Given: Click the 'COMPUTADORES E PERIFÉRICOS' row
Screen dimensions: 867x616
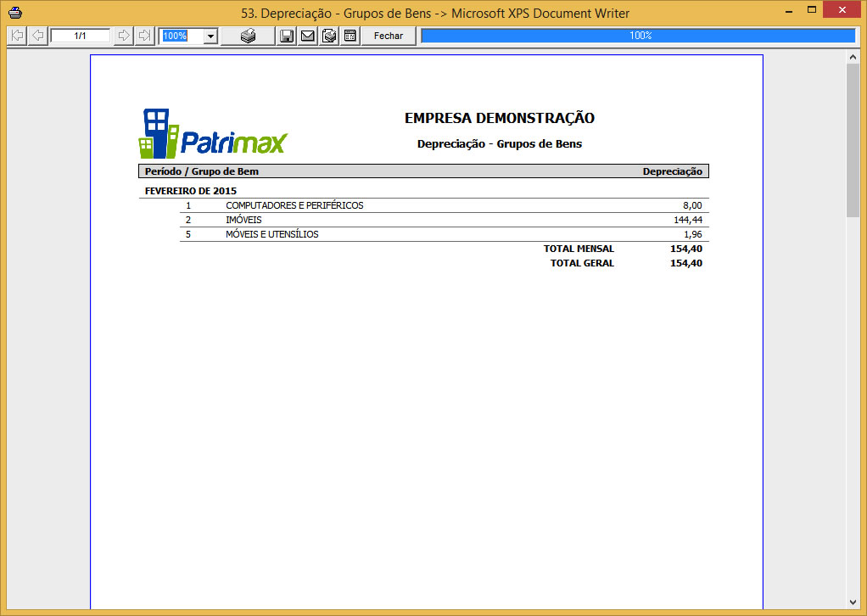Looking at the screenshot, I should tap(444, 205).
